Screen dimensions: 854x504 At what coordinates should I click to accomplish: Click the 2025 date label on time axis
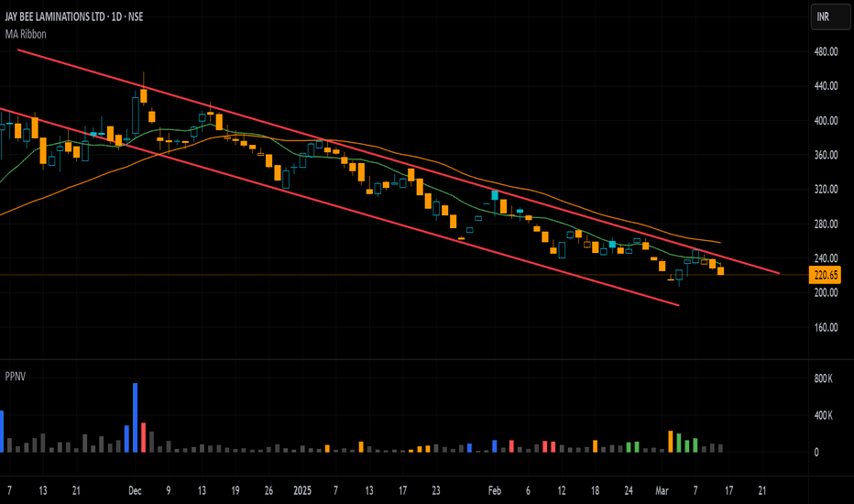click(x=302, y=491)
